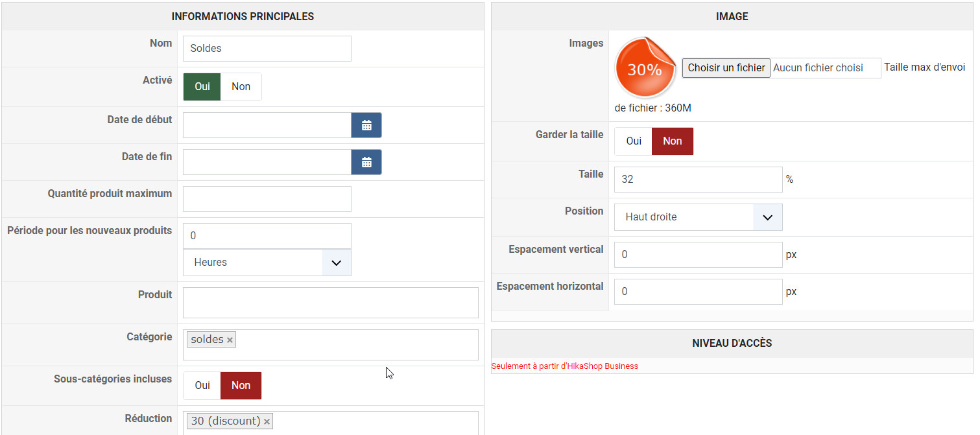Image resolution: width=980 pixels, height=435 pixels.
Task: Enable Sous-catégories incluses with Oui
Action: tap(202, 386)
